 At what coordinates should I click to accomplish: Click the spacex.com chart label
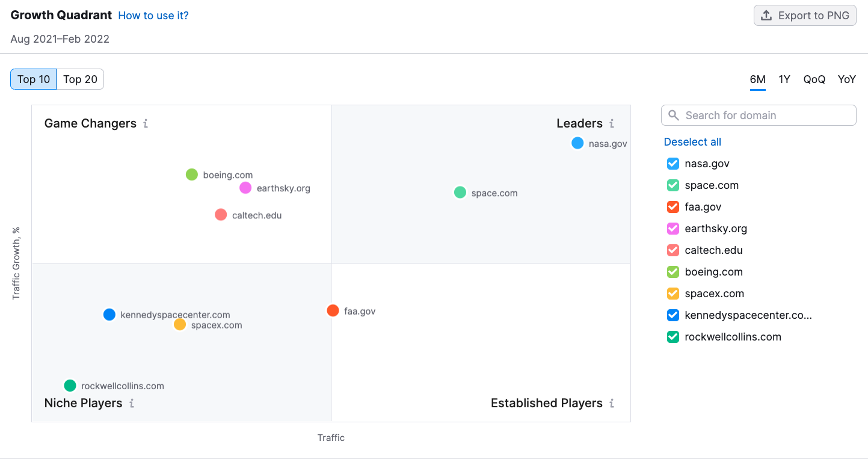217,325
